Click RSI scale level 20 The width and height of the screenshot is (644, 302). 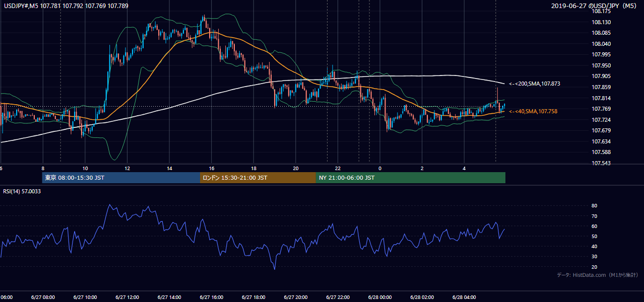pyautogui.click(x=595, y=267)
